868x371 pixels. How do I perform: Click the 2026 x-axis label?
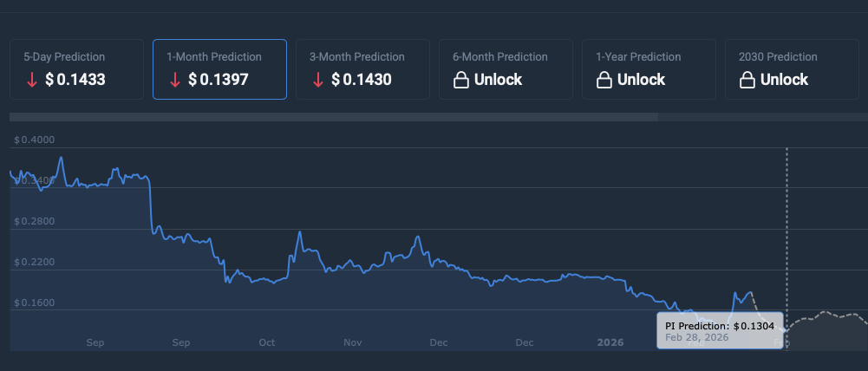click(x=610, y=342)
